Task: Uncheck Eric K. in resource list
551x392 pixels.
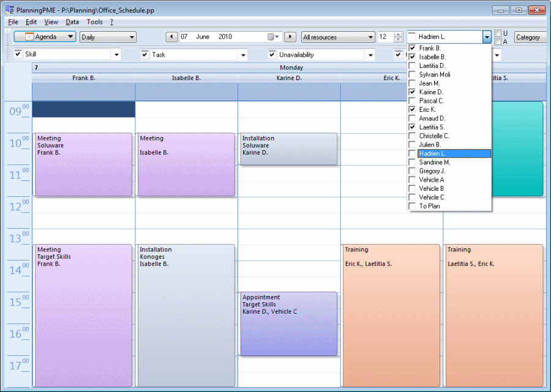Action: pyautogui.click(x=412, y=109)
